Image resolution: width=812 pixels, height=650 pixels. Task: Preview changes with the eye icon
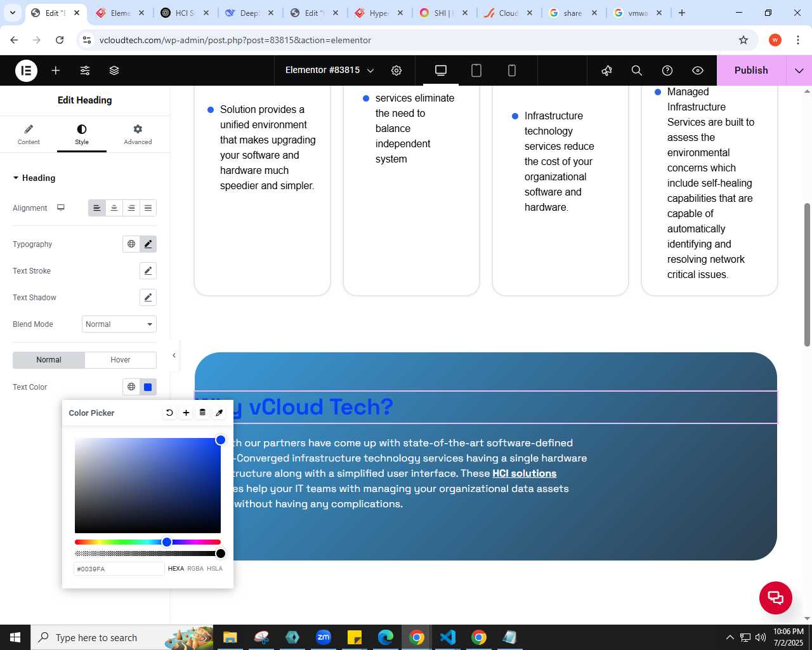click(x=698, y=70)
